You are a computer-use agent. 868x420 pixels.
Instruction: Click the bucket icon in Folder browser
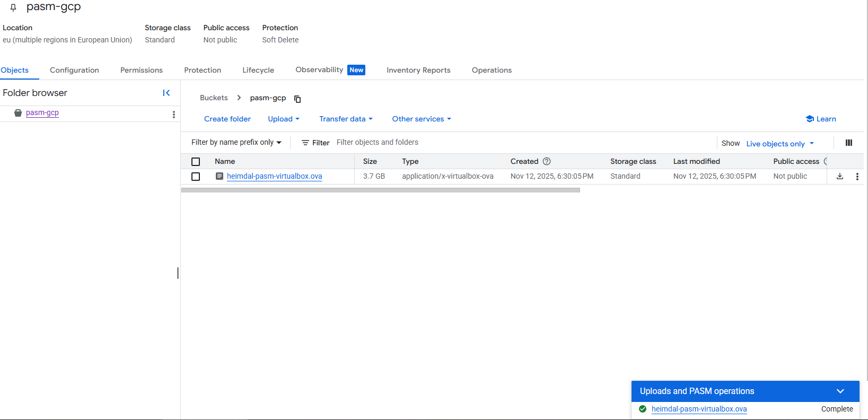point(18,113)
